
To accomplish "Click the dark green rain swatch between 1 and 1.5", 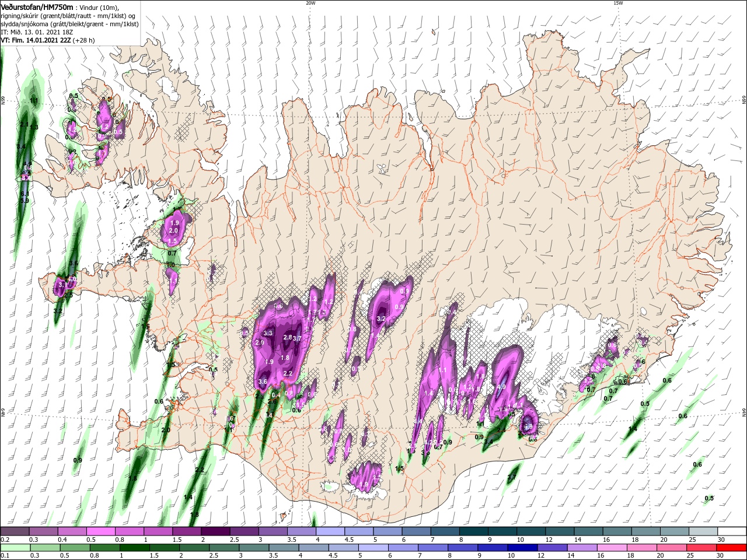I will [x=134, y=548].
